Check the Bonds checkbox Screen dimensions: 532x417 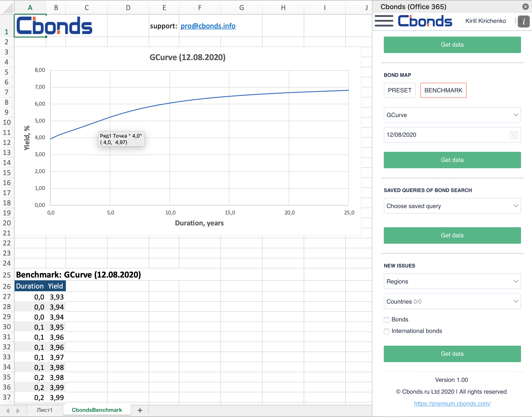click(x=387, y=320)
